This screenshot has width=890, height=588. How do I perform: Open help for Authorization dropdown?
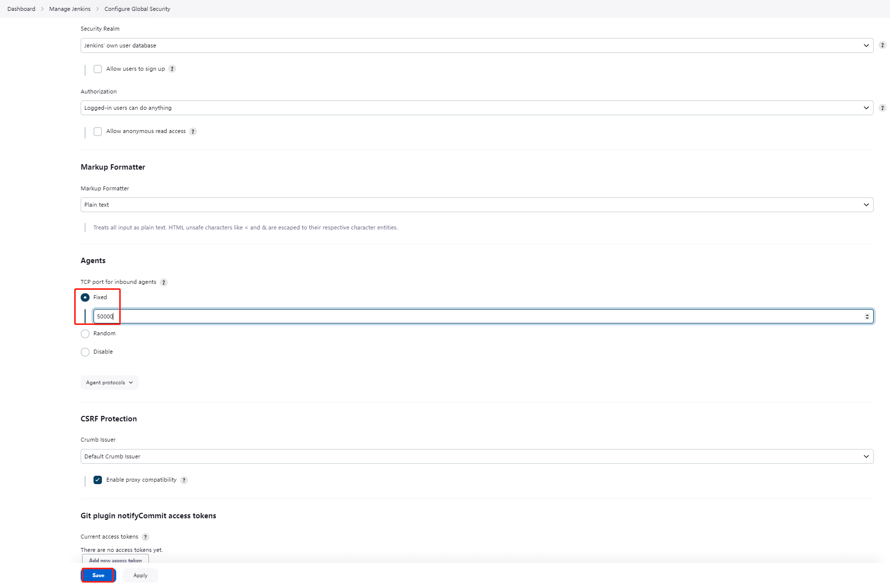click(882, 108)
